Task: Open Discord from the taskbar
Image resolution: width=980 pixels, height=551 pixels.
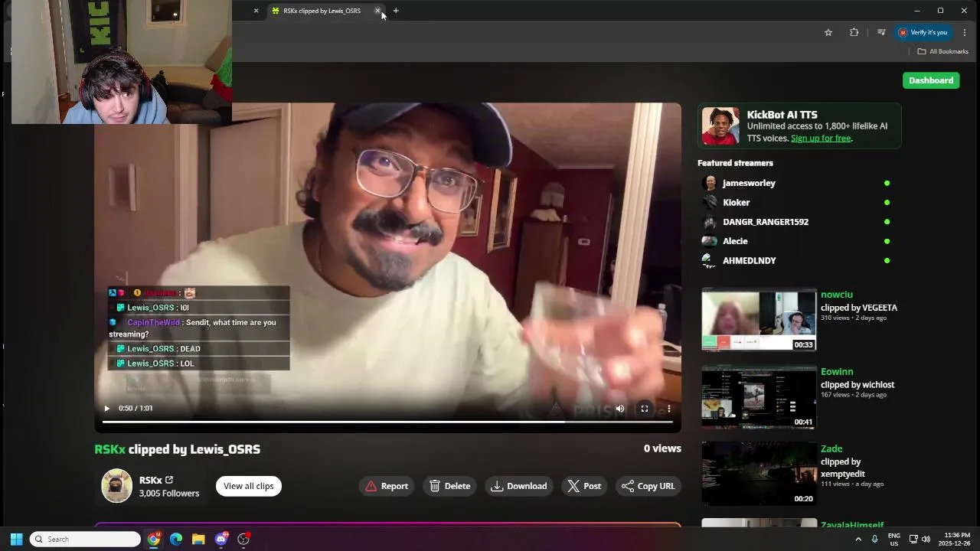Action: pyautogui.click(x=221, y=540)
